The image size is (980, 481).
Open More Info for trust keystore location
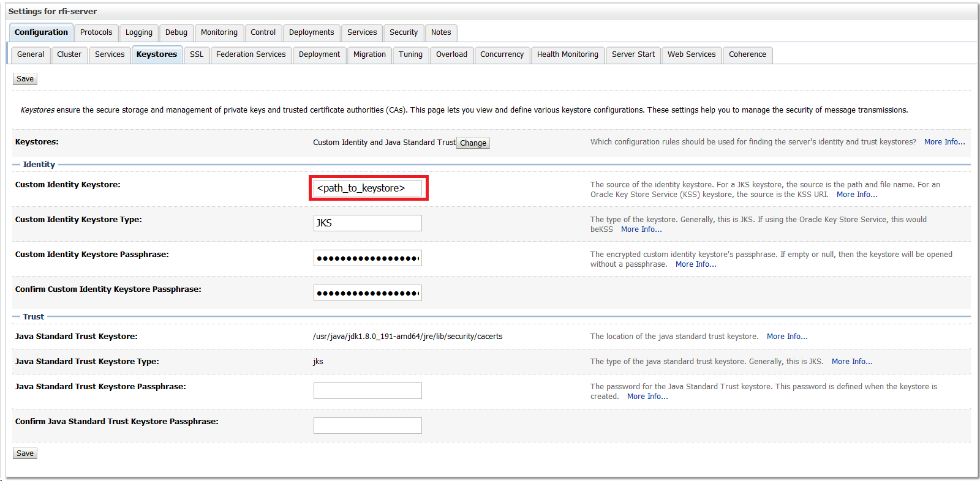pos(787,337)
